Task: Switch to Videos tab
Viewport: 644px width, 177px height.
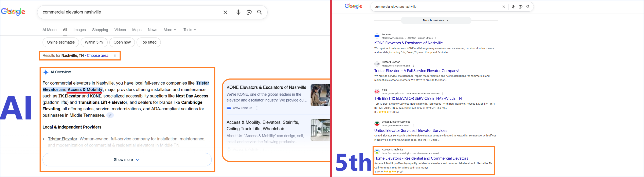Action: [120, 30]
